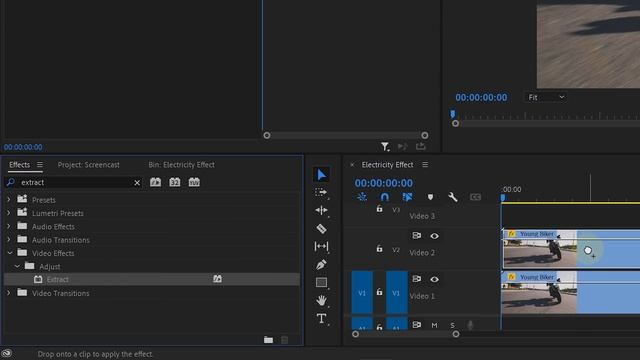
Task: Expand the Presets folder
Action: [x=9, y=200]
